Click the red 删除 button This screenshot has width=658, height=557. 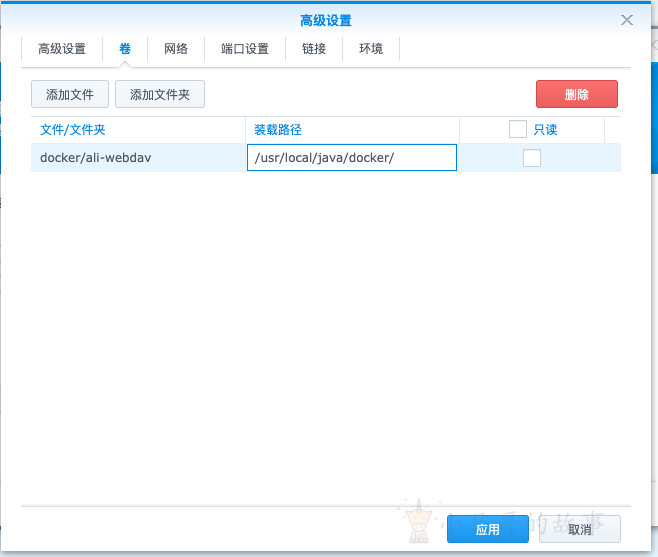[x=577, y=94]
